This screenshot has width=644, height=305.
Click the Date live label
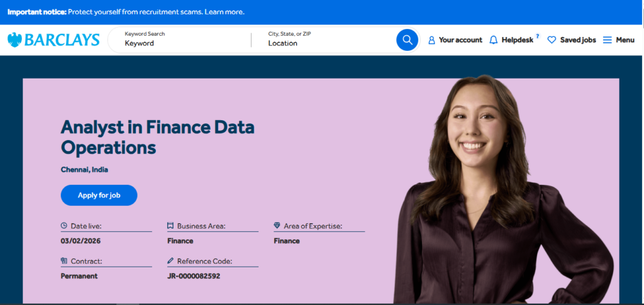pyautogui.click(x=86, y=226)
